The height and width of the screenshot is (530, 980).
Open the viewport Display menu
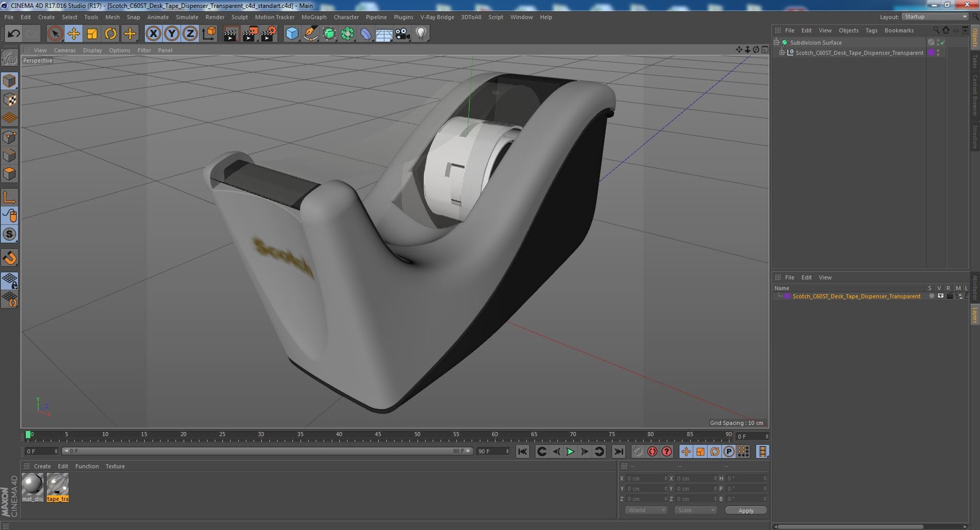coord(92,50)
